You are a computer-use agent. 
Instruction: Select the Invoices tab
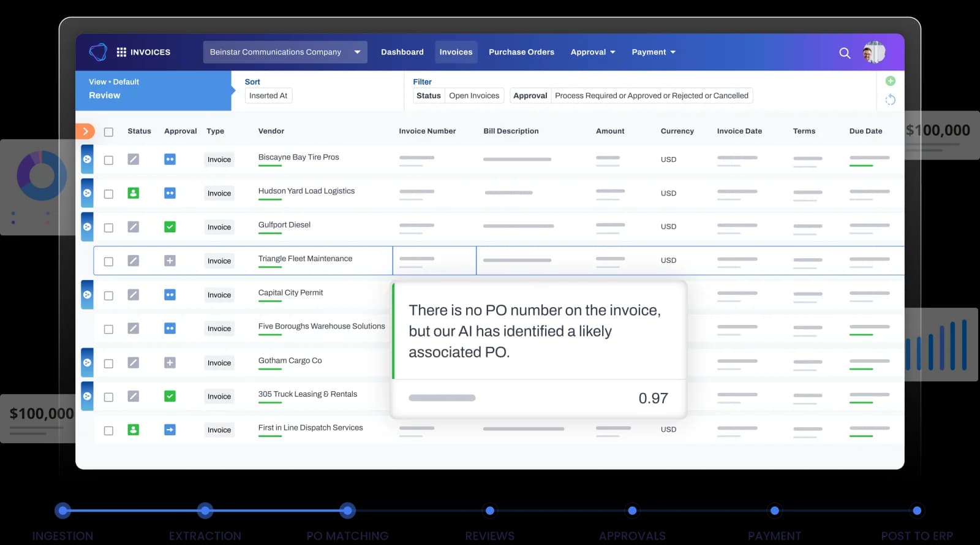click(456, 52)
